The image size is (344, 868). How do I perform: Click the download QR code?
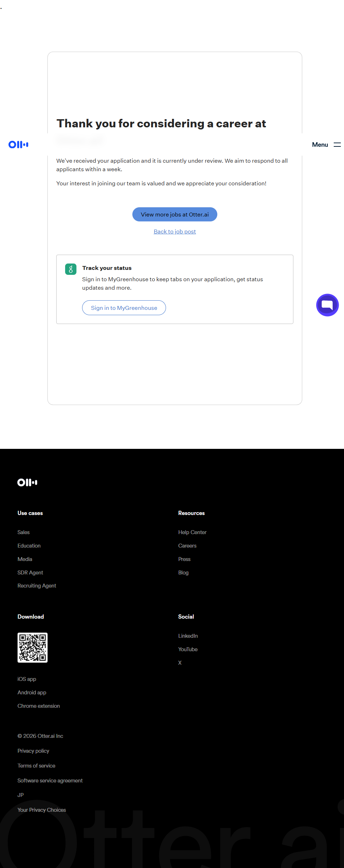pyautogui.click(x=33, y=647)
